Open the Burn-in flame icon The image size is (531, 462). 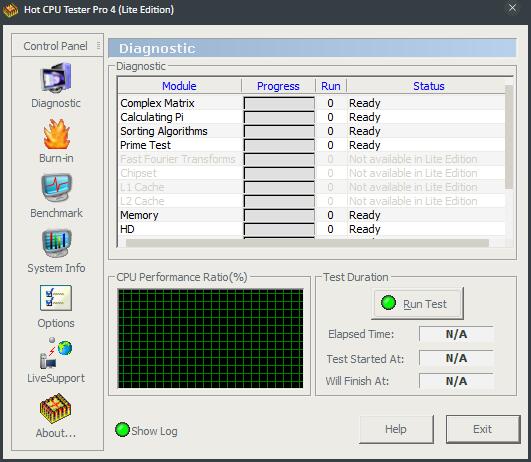tap(56, 134)
